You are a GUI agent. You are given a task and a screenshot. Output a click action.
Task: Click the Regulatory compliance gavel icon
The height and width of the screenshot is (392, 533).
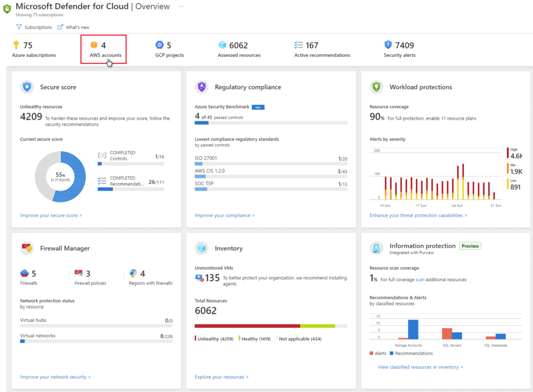pos(201,87)
